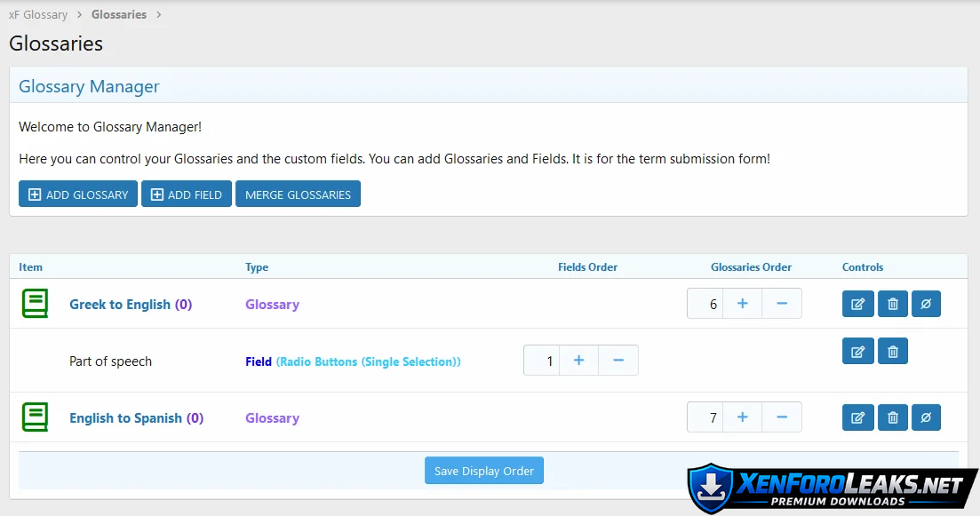The image size is (980, 516).
Task: Edit the English to Spanish glossary
Action: point(857,417)
